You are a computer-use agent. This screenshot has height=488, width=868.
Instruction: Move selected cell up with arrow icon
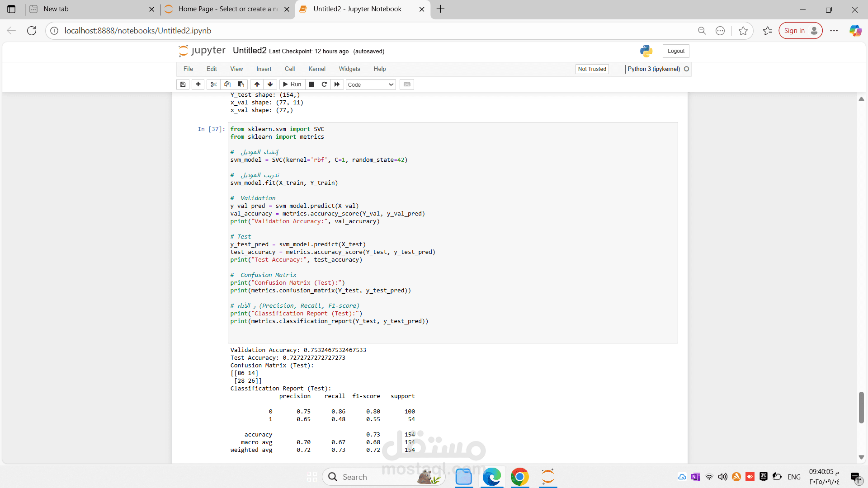click(x=257, y=84)
